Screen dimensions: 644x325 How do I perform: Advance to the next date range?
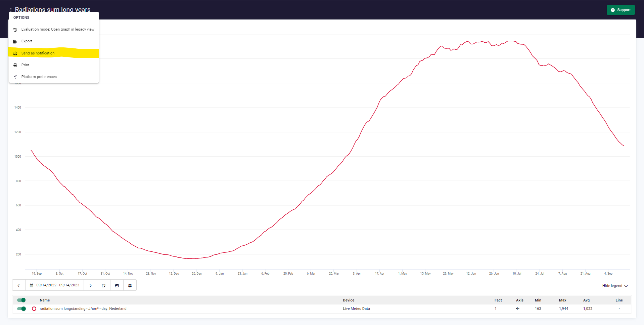click(x=90, y=285)
